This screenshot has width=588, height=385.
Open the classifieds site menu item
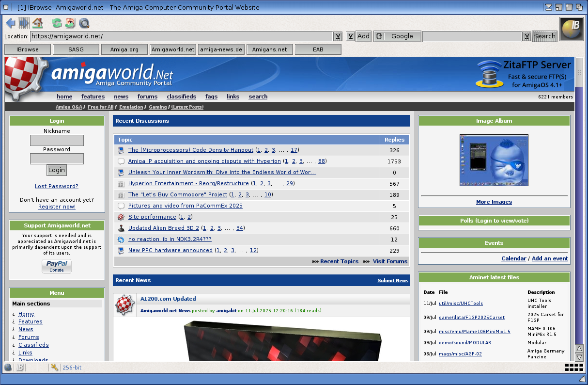click(x=182, y=96)
